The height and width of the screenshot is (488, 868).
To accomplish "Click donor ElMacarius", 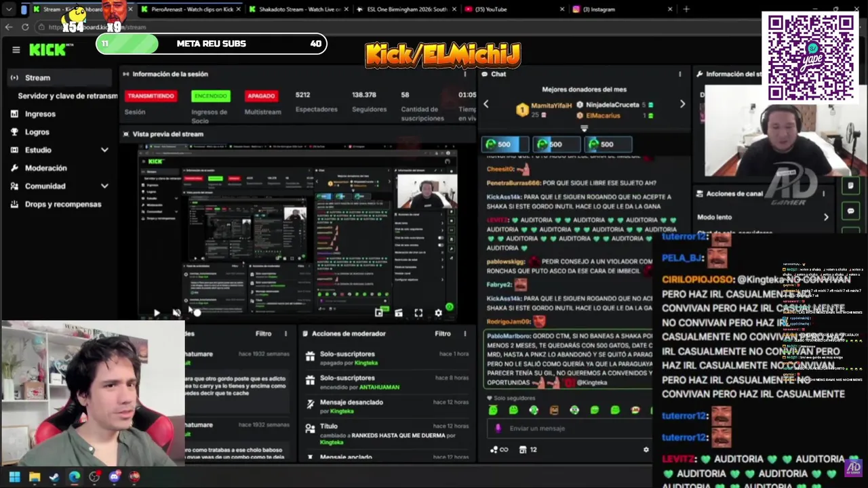I will point(602,116).
